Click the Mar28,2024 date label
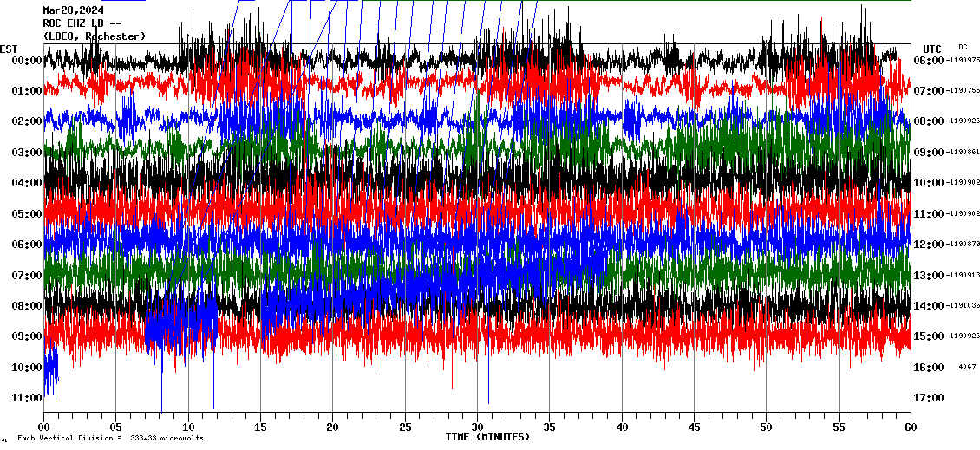This screenshot has width=980, height=450. click(73, 10)
